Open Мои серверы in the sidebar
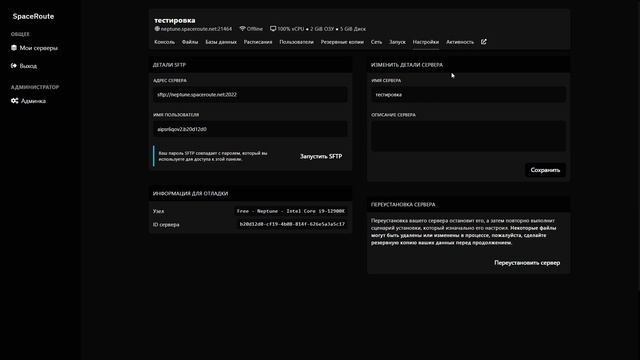This screenshot has width=640, height=360. coord(38,48)
